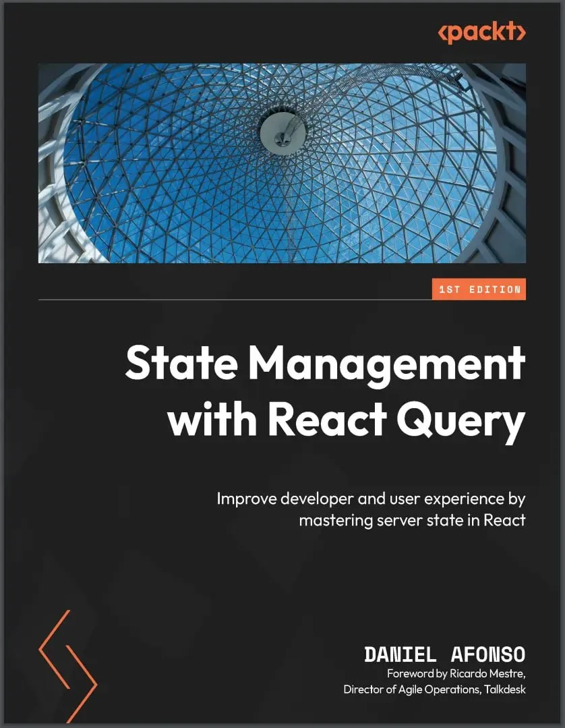Click the subtitle line "mastering server state in React"
565x728 pixels.
pyautogui.click(x=413, y=520)
